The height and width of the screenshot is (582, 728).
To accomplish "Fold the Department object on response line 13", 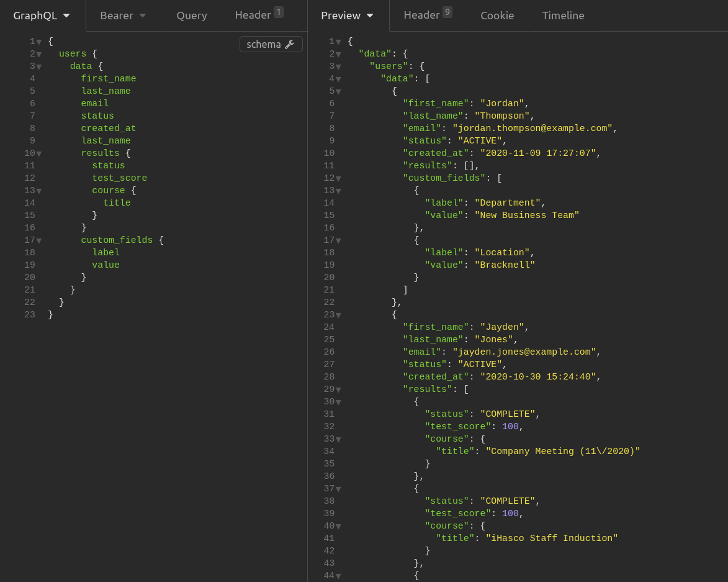I will pyautogui.click(x=338, y=191).
